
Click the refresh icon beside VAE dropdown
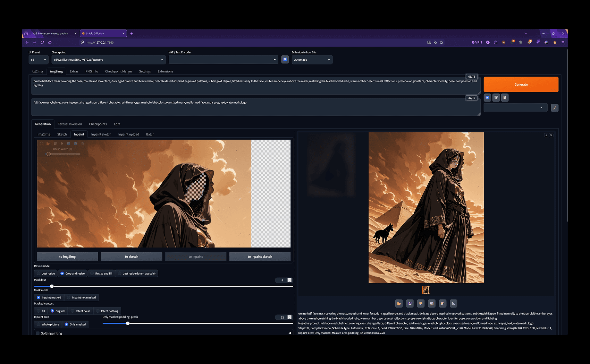tap(285, 60)
